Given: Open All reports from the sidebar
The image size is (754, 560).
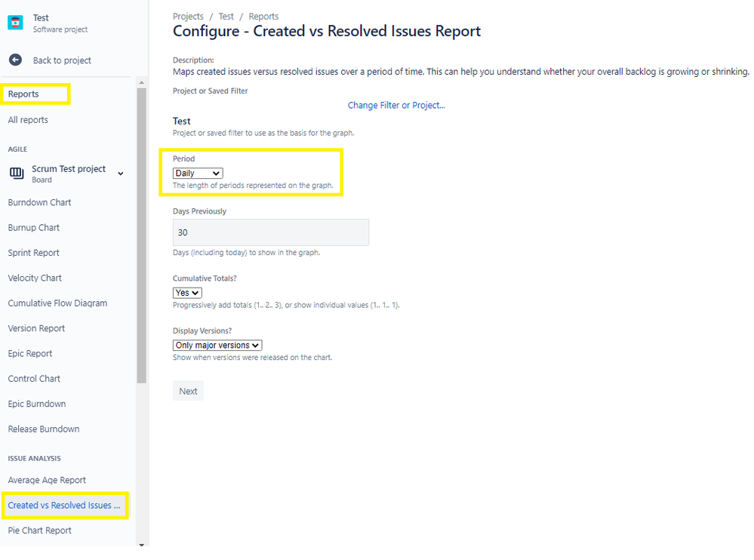Looking at the screenshot, I should 27,119.
